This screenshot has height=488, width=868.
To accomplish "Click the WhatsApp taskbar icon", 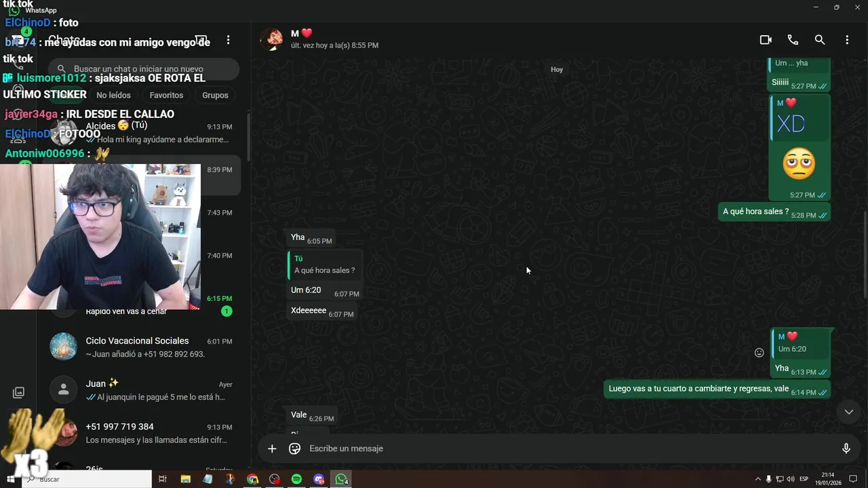I will click(341, 479).
